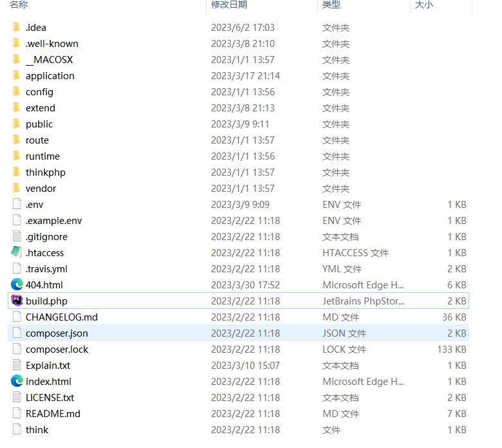
Task: Click the 36 KB size value
Action: pyautogui.click(x=454, y=317)
